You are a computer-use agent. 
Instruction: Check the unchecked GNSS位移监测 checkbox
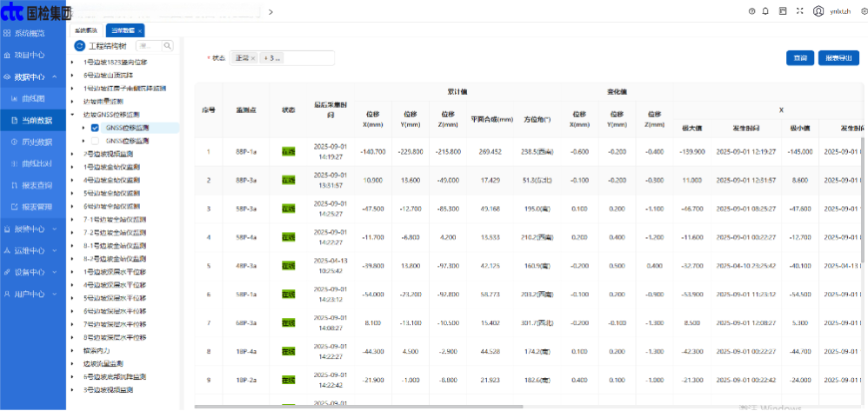96,139
